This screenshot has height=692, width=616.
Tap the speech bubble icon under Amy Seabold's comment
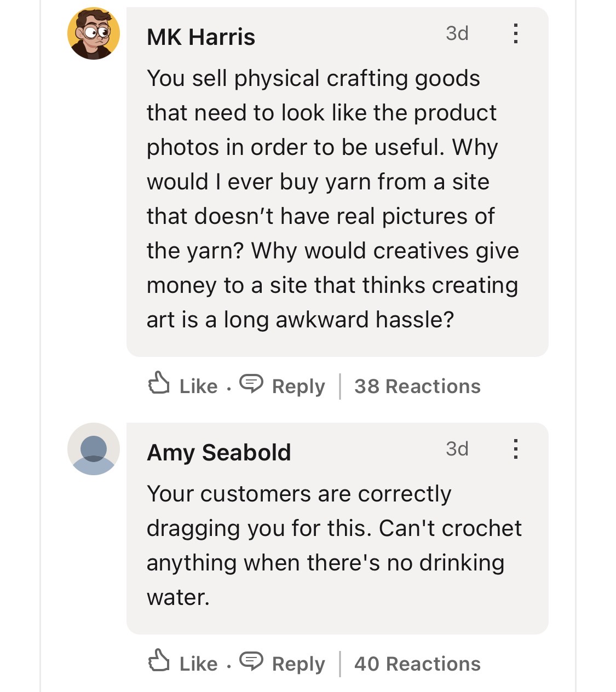coord(251,661)
